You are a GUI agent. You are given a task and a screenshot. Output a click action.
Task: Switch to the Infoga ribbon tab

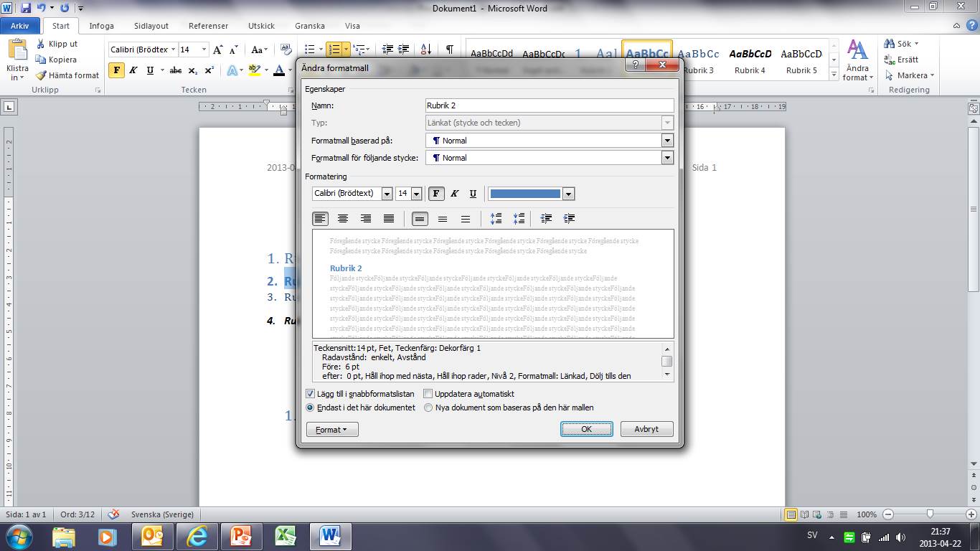(101, 26)
